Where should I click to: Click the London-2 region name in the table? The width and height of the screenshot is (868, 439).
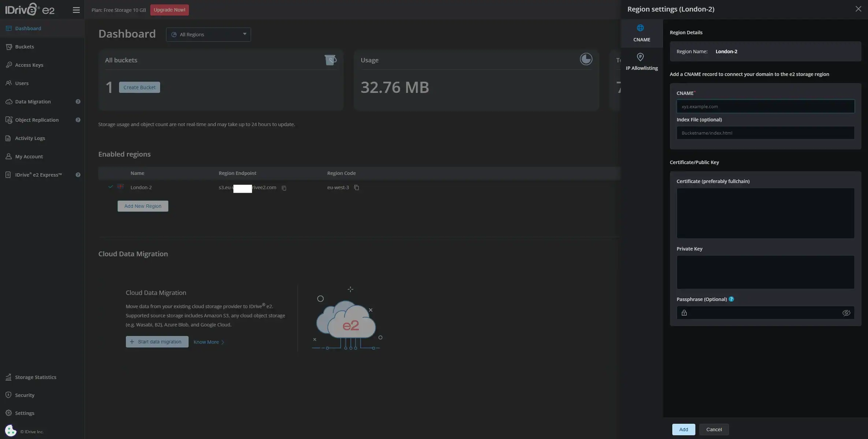pyautogui.click(x=141, y=187)
